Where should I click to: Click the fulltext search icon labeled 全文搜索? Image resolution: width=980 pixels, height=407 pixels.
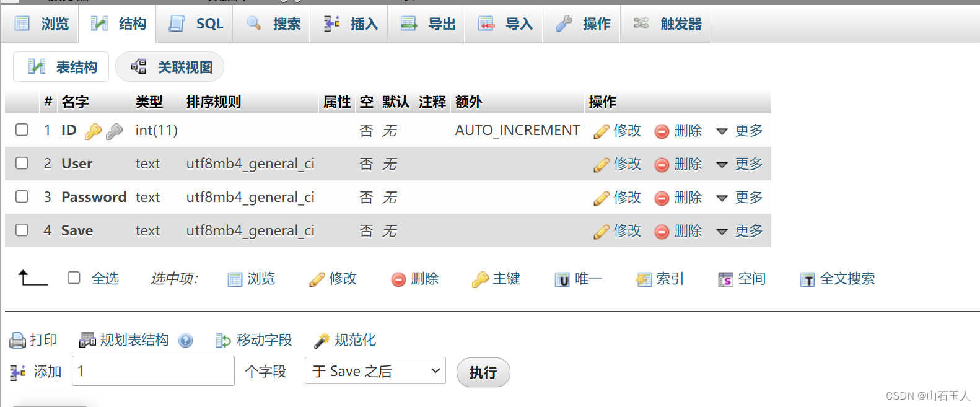point(807,280)
